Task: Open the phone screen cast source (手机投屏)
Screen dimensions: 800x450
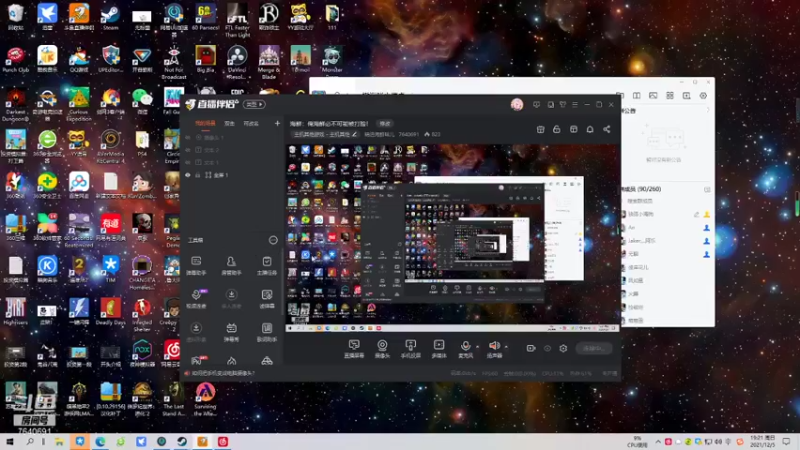Action: point(410,349)
